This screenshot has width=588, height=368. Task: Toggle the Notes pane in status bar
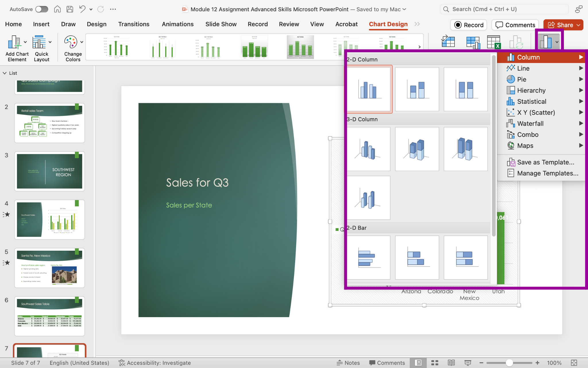(348, 363)
